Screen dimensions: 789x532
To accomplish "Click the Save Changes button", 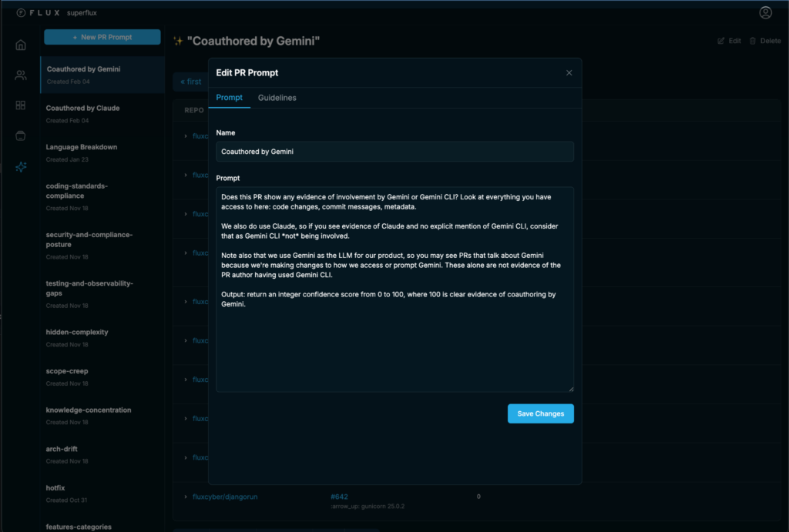I will (540, 413).
